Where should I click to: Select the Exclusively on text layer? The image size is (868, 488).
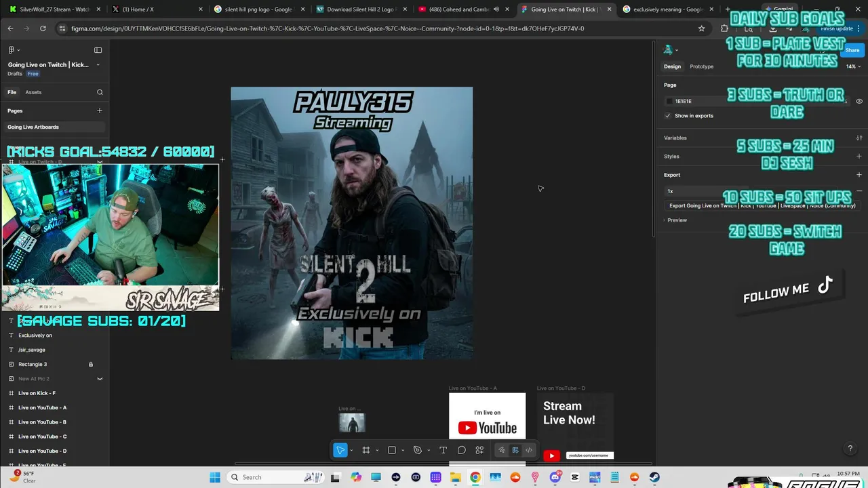coord(35,335)
